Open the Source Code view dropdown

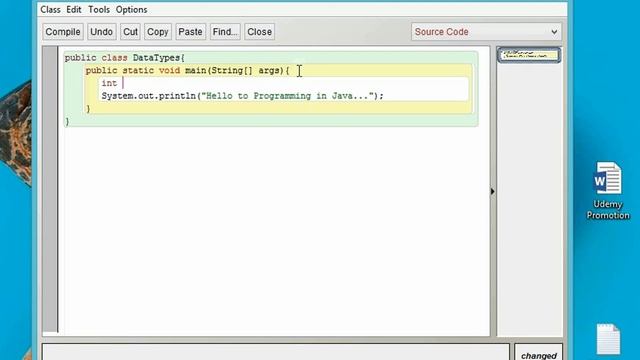point(486,32)
